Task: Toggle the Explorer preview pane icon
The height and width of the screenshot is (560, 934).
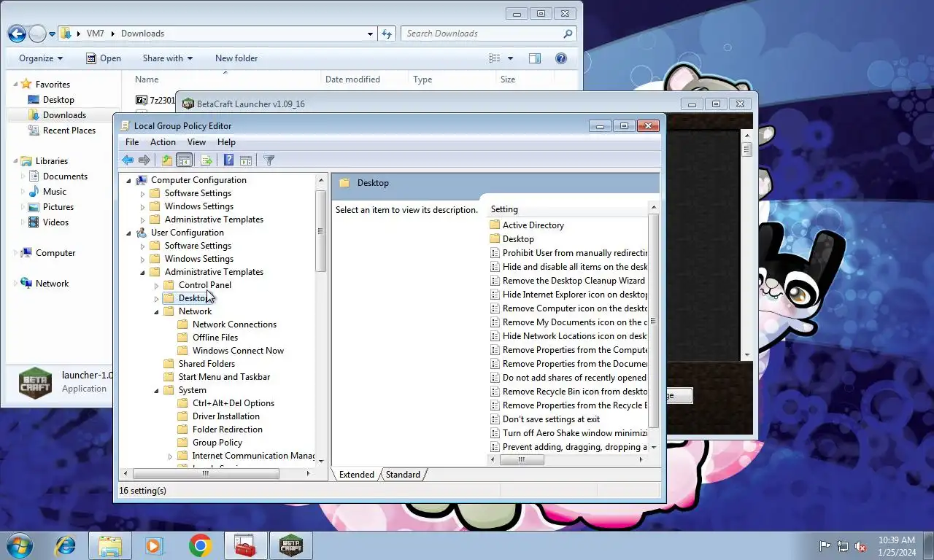Action: click(x=535, y=58)
